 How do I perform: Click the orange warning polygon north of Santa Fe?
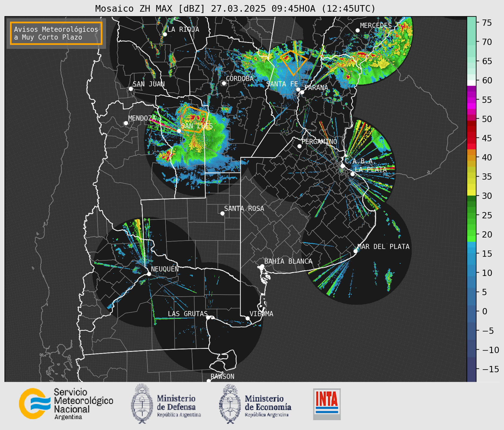coord(294,63)
